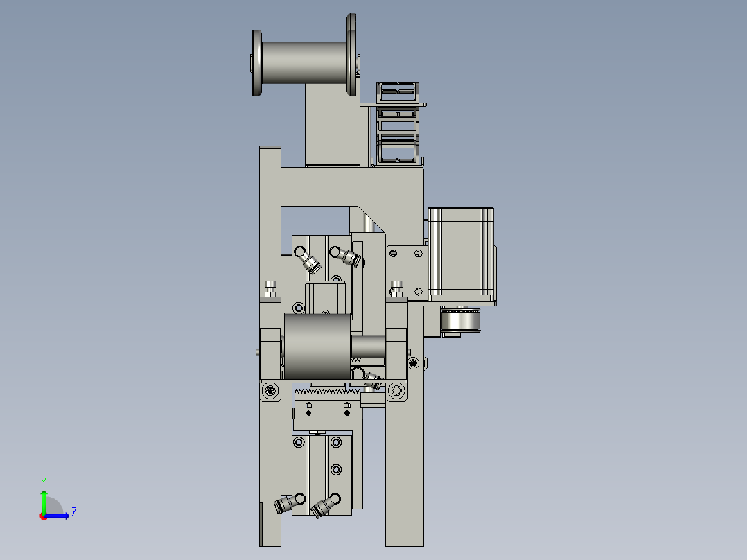The image size is (747, 560).
Task: Select the cable drag chain assembly
Action: pos(398,121)
